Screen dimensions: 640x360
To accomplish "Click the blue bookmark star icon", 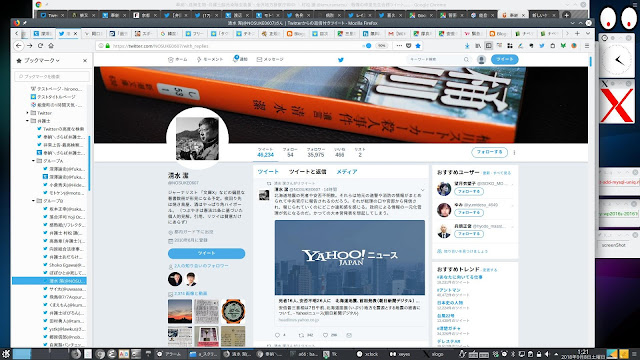I will (x=418, y=46).
